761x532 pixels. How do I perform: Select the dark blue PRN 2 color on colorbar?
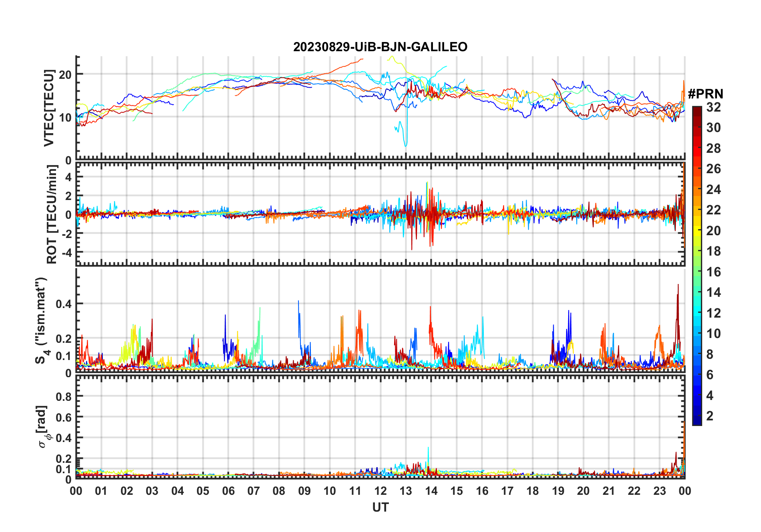697,416
